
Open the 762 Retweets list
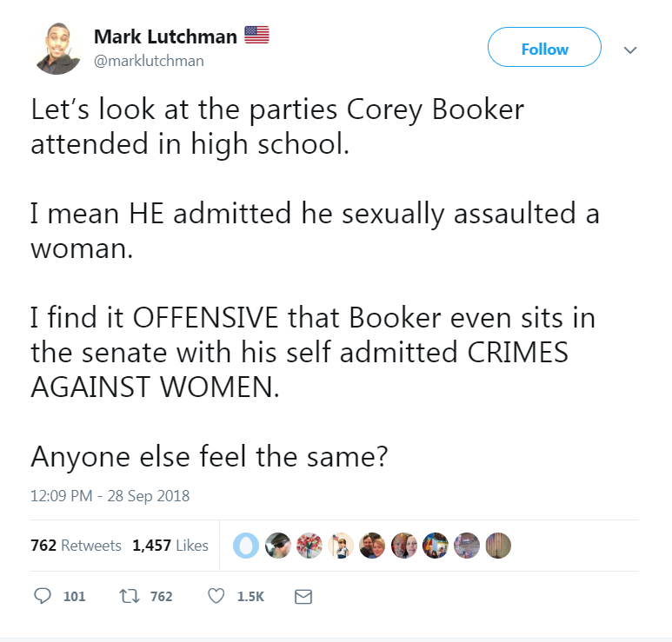tap(76, 546)
